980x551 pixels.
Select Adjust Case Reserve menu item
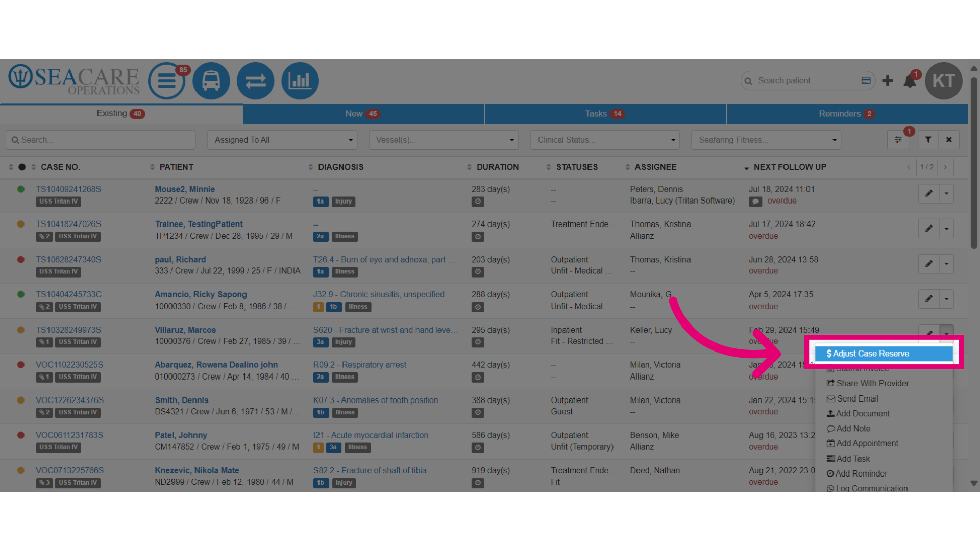[884, 354]
